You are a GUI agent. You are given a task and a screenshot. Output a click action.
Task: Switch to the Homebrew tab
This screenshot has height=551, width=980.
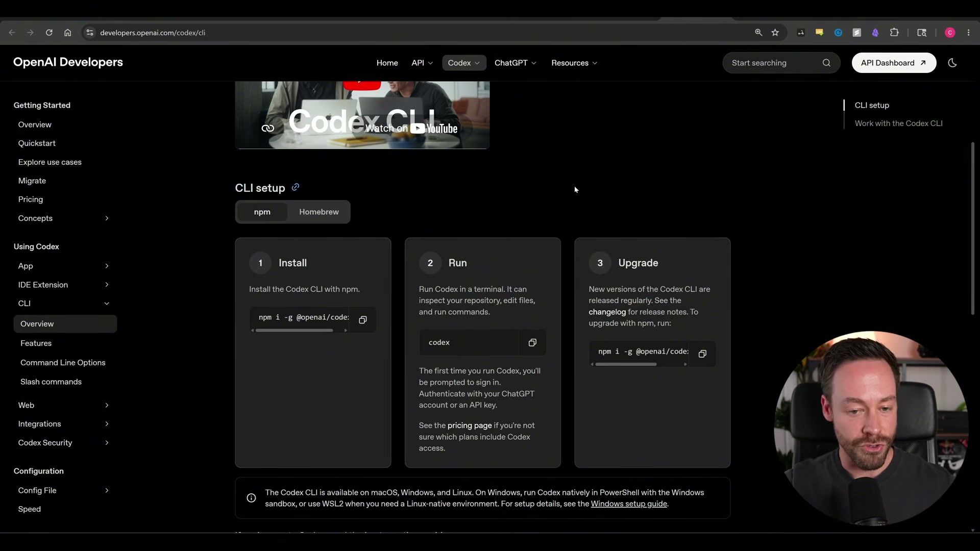click(x=319, y=212)
